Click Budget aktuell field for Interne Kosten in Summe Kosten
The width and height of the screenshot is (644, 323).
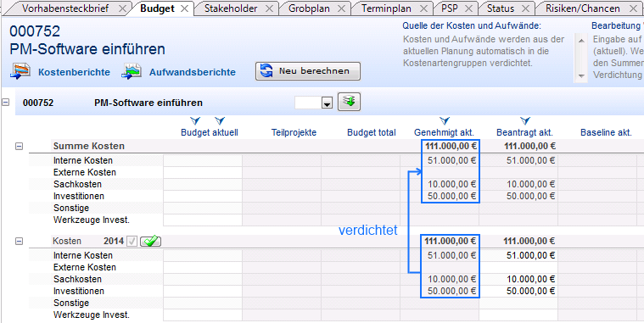(203, 160)
